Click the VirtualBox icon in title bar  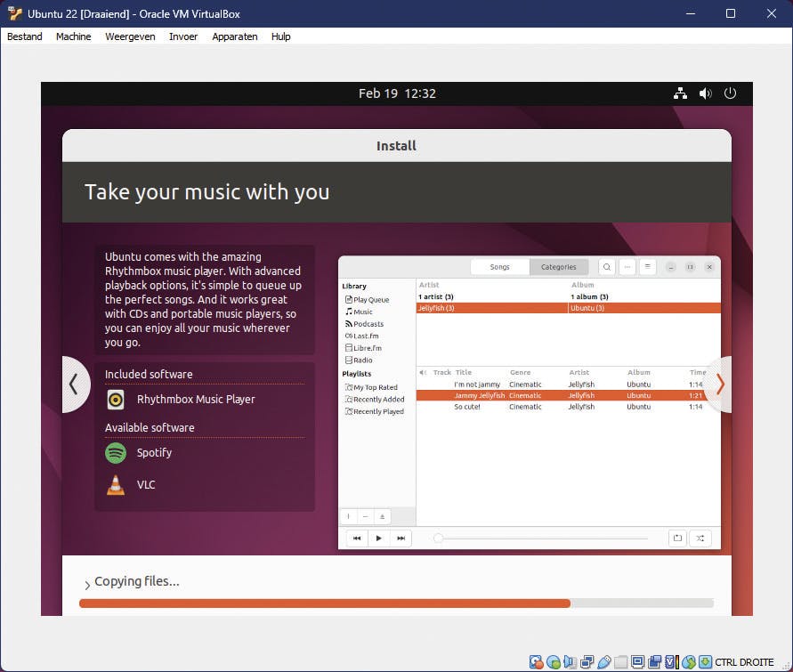[x=14, y=13]
